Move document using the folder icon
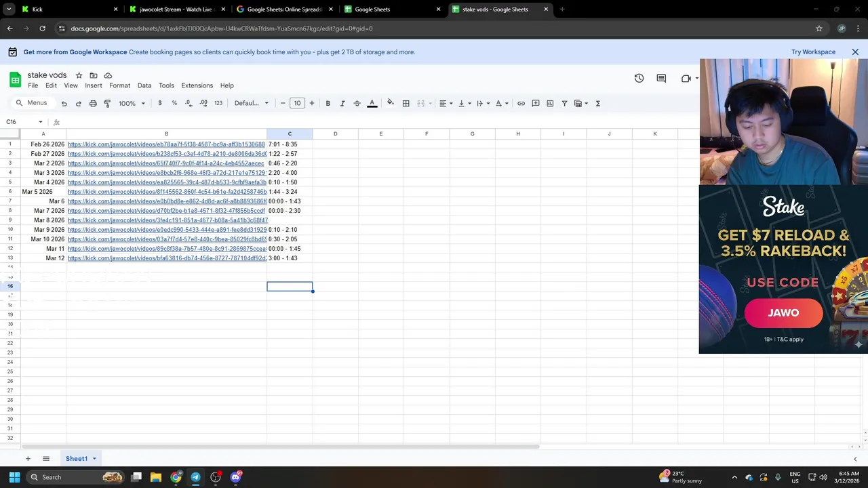The height and width of the screenshot is (488, 868). click(x=94, y=75)
